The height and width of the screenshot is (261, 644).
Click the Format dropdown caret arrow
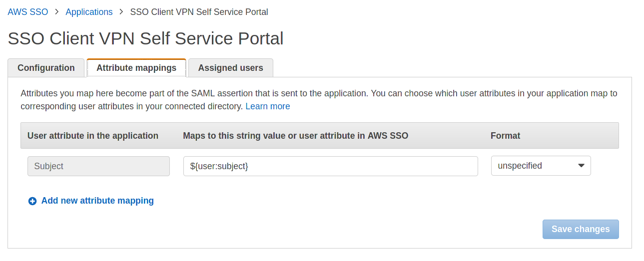coord(581,166)
